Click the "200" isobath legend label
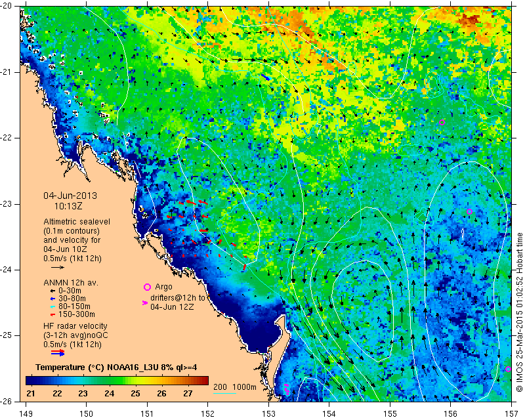 point(220,387)
